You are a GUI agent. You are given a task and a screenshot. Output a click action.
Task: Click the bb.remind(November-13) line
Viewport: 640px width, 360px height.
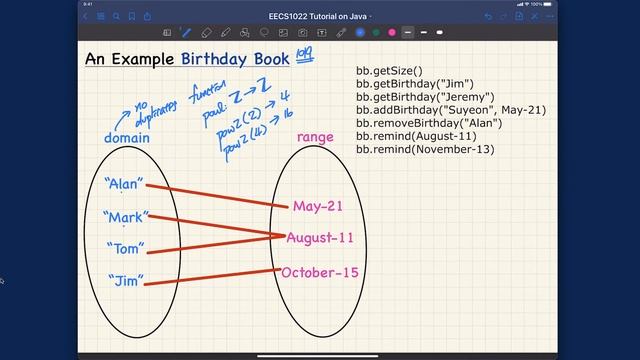point(425,149)
